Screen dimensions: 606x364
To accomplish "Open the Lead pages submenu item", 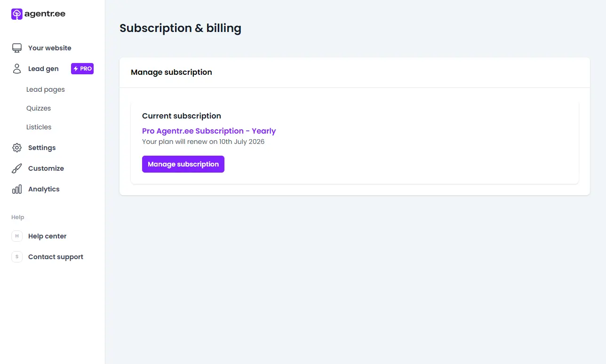I will (x=46, y=89).
